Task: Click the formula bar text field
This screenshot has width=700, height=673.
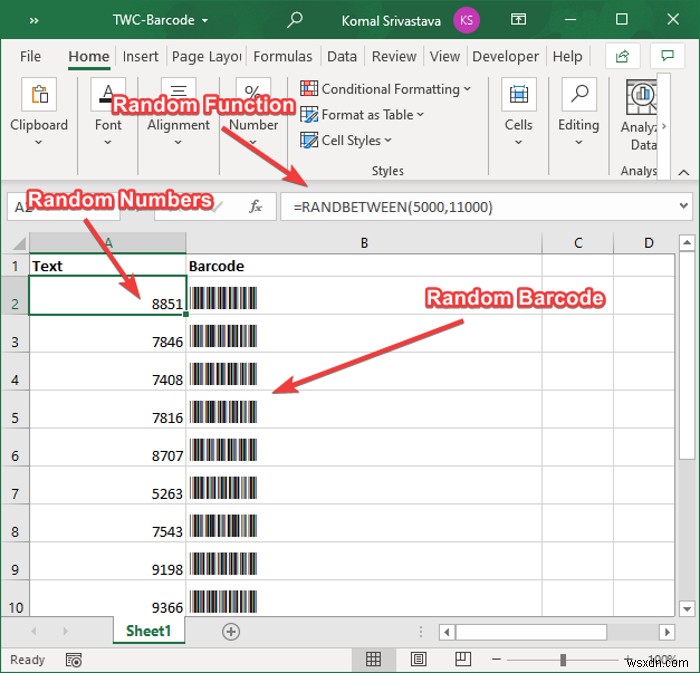Action: [x=478, y=207]
